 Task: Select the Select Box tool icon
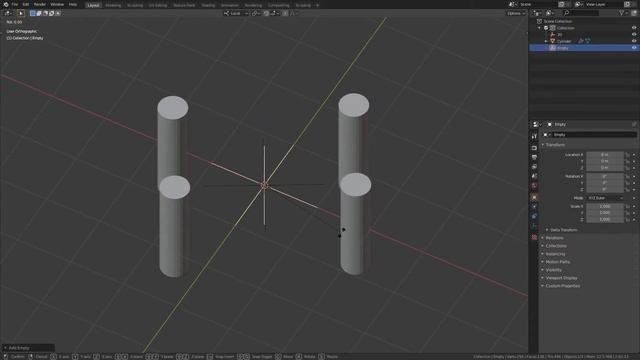tap(21, 13)
